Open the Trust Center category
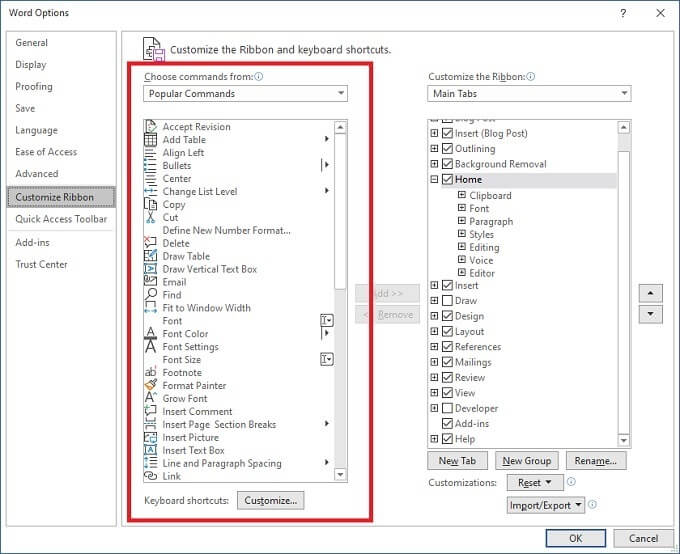The height and width of the screenshot is (554, 680). point(42,264)
